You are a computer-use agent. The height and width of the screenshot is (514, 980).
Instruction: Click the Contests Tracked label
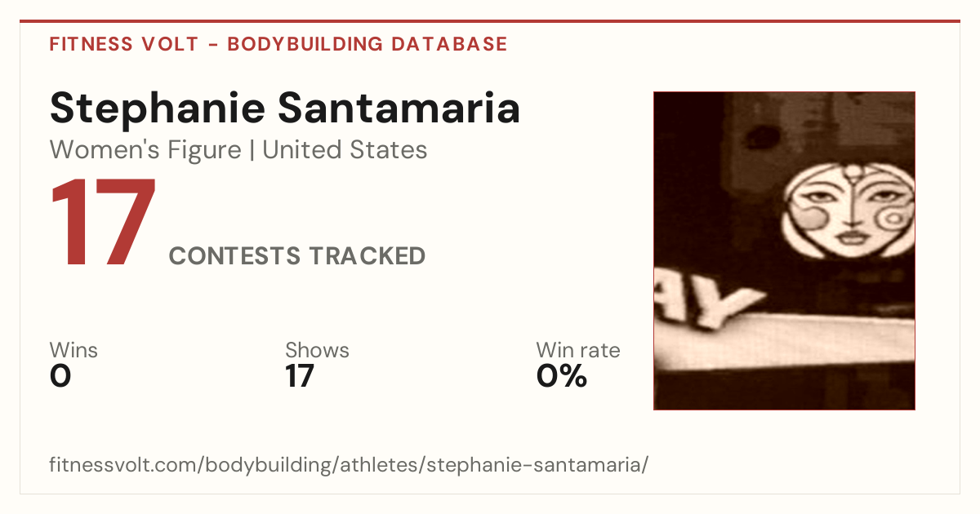297,256
